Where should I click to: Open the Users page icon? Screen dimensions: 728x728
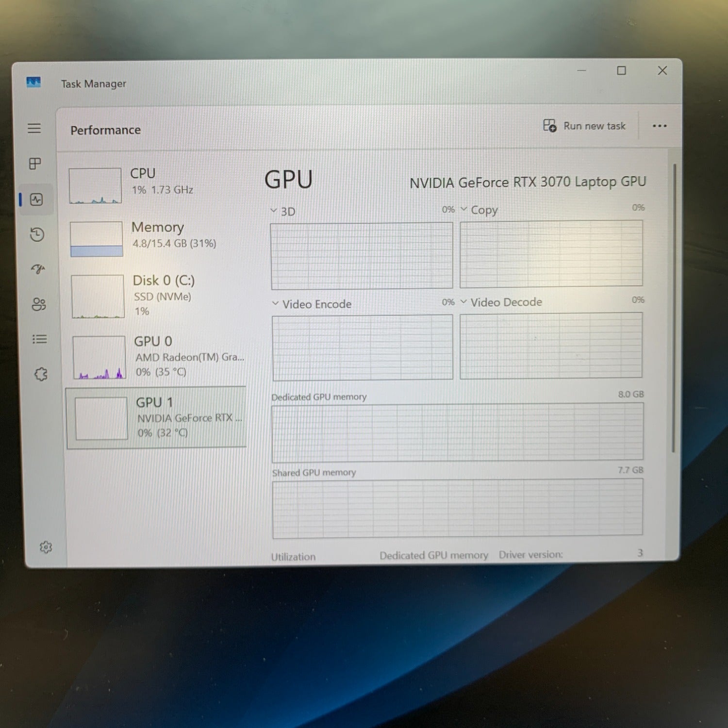pos(38,304)
